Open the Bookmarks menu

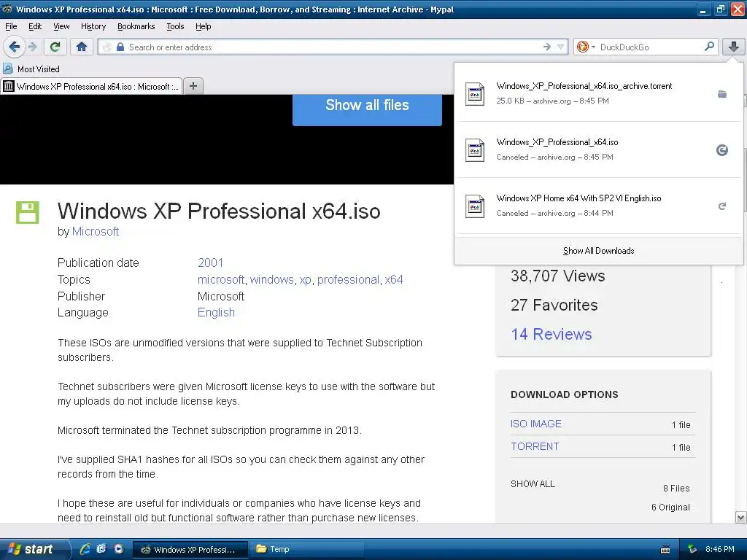pyautogui.click(x=136, y=27)
